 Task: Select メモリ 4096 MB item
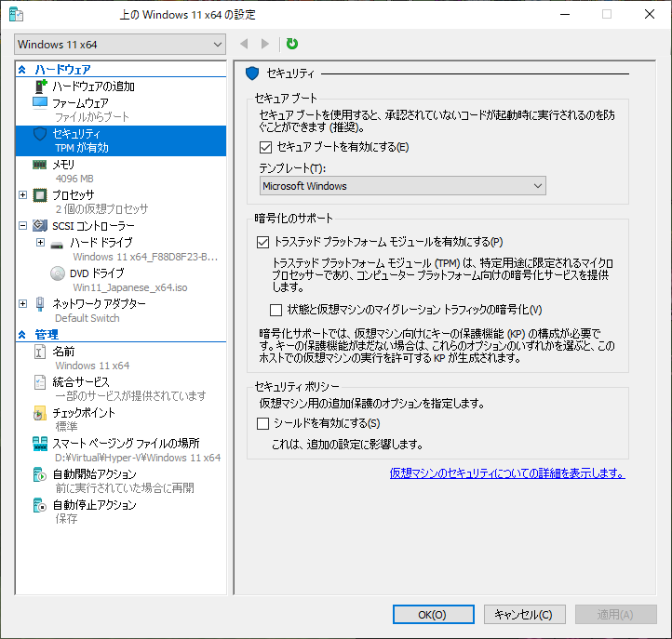(x=121, y=171)
